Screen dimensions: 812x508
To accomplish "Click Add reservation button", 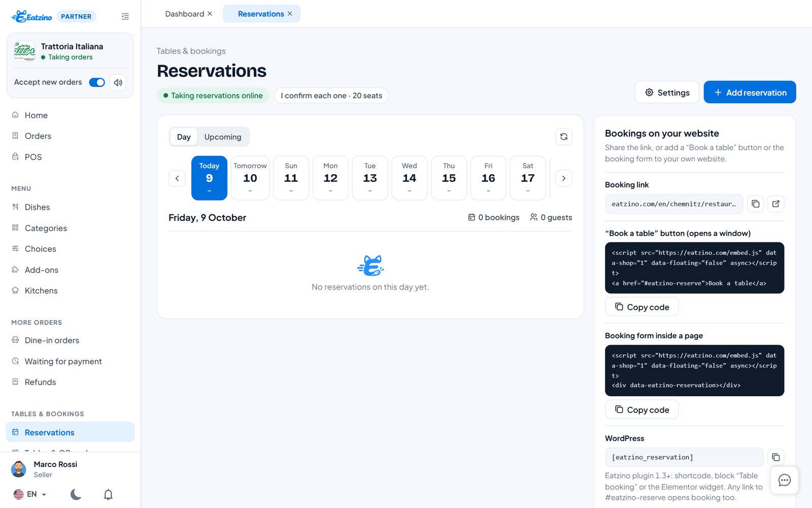I will click(750, 92).
